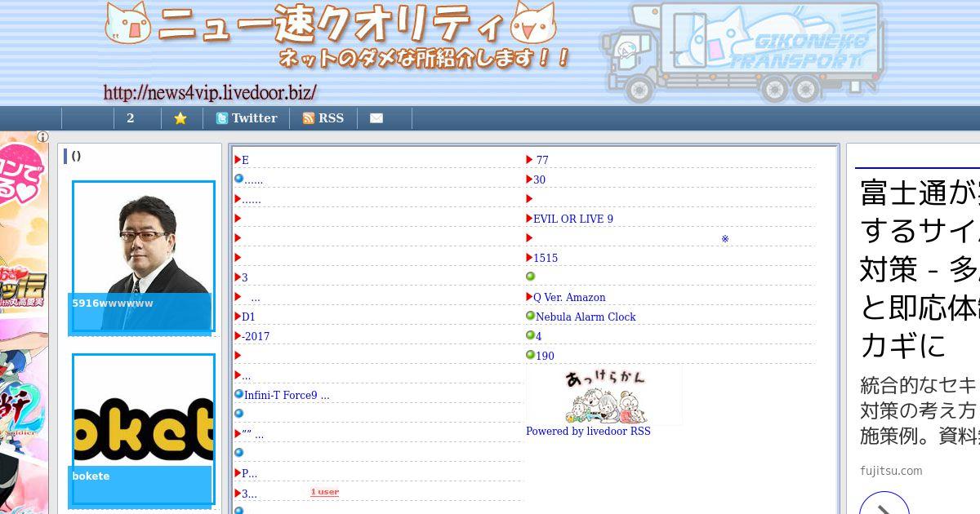Open the '1515' article link
Image resolution: width=980 pixels, height=514 pixels.
click(546, 258)
